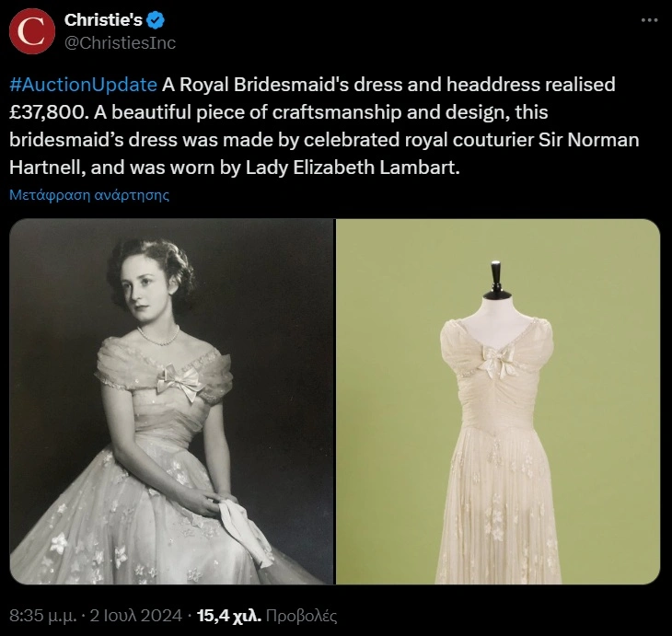Open the three-dot more options menu
Viewport: 672px width, 636px height.
(x=649, y=19)
